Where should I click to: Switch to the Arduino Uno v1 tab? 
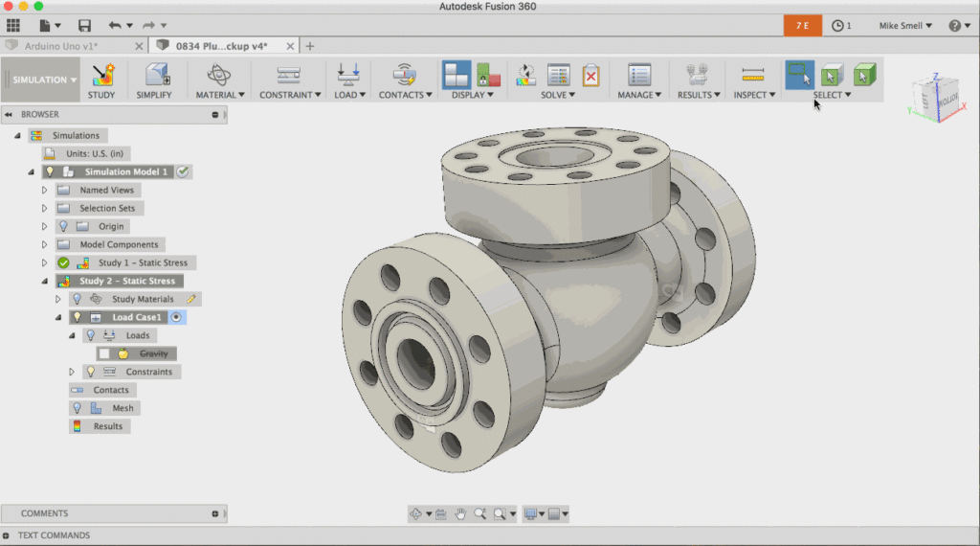coord(68,45)
